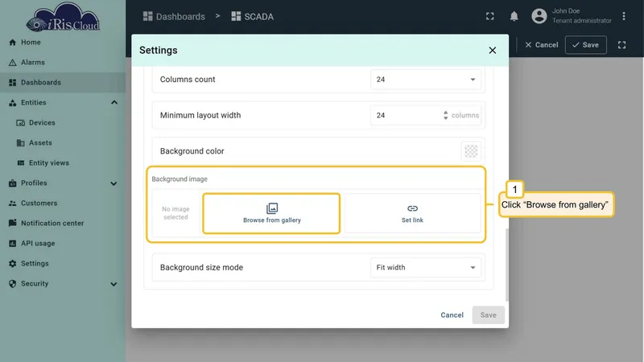Open the three-dot more options menu
Viewport: 644px width, 362px height.
pyautogui.click(x=623, y=16)
